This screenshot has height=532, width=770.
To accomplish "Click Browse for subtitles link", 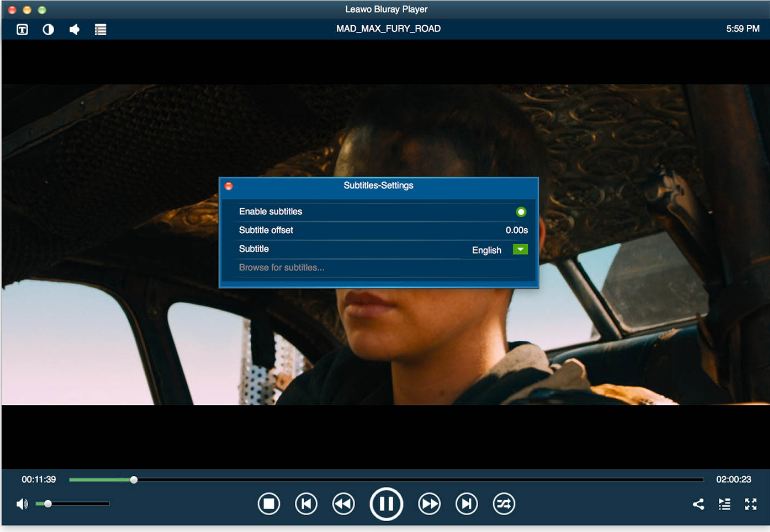I will (281, 268).
